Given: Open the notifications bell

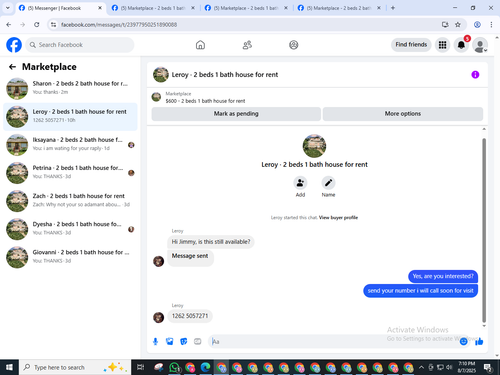Looking at the screenshot, I should point(461,45).
